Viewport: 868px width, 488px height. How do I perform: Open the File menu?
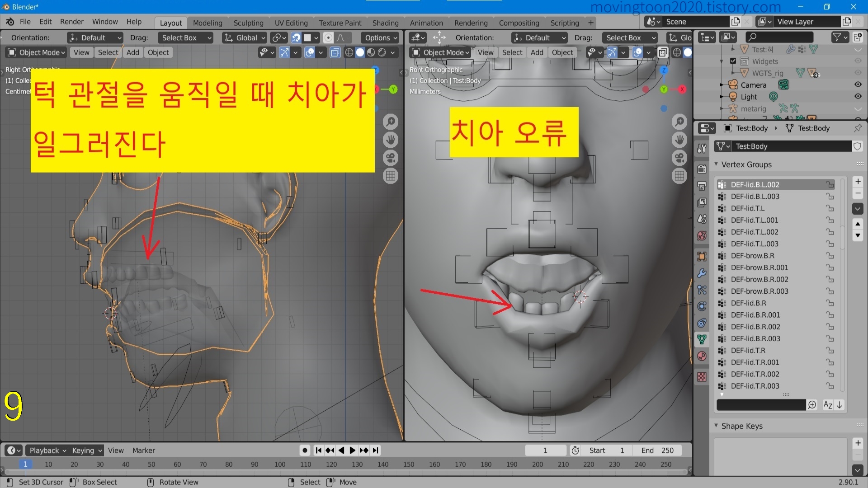click(x=25, y=22)
